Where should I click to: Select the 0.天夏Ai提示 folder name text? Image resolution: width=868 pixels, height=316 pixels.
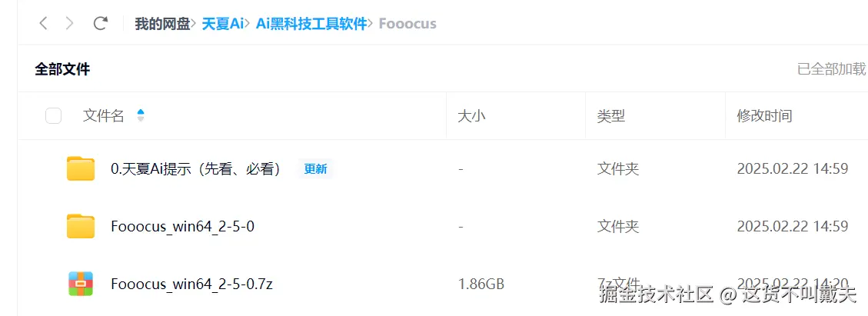197,169
